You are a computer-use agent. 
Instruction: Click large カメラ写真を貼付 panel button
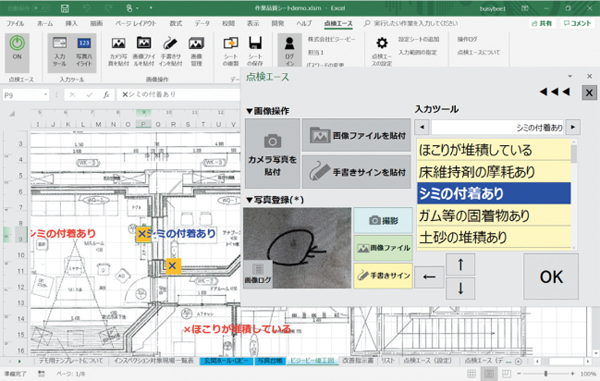point(272,153)
